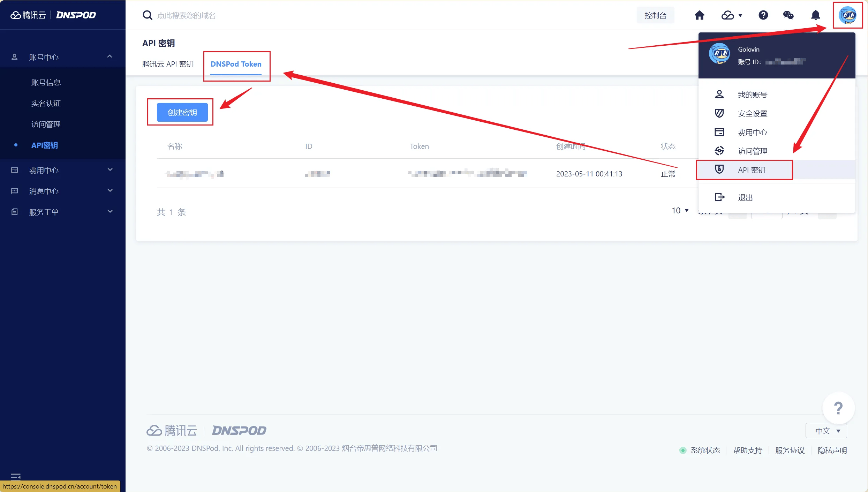Image resolution: width=868 pixels, height=492 pixels.
Task: Open 访问管理 in sidebar
Action: tap(46, 124)
